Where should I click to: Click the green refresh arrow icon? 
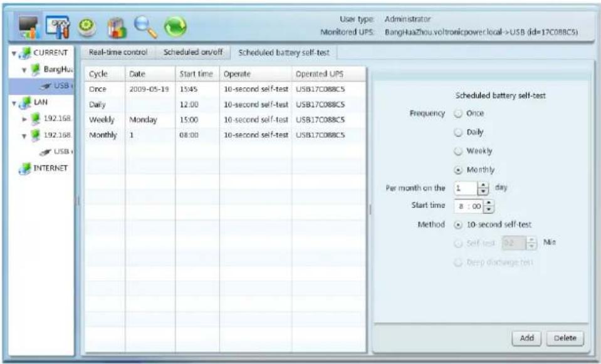point(175,27)
